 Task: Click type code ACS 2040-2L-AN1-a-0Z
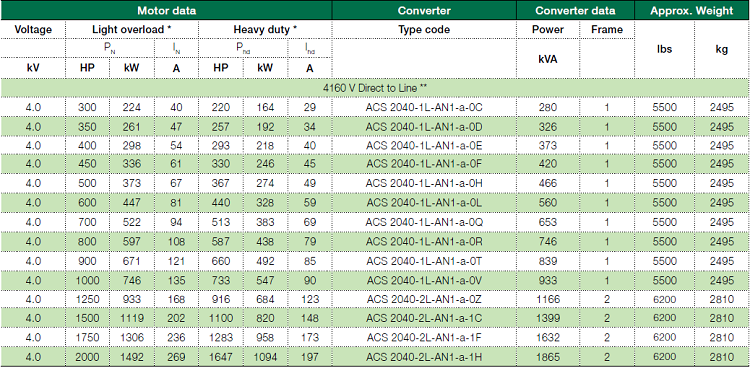pos(424,300)
